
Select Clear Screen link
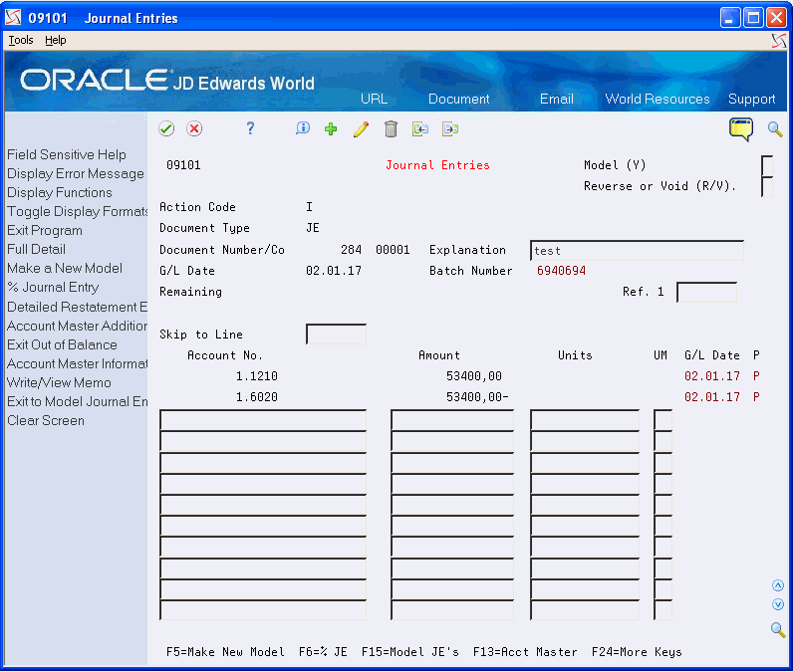click(x=46, y=420)
